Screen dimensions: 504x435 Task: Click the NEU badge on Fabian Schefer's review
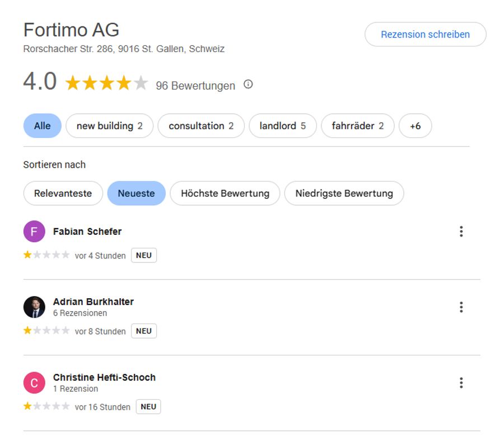click(x=144, y=255)
